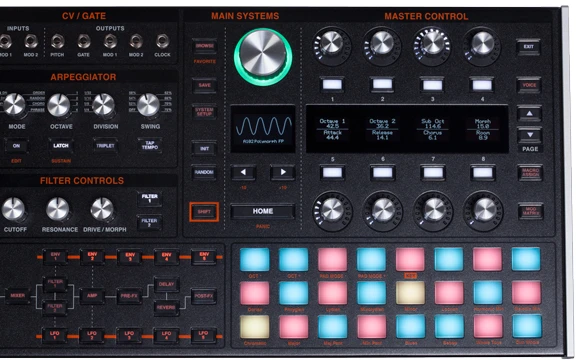Open the ENV 1 module button
The width and height of the screenshot is (576, 360).
tap(55, 257)
